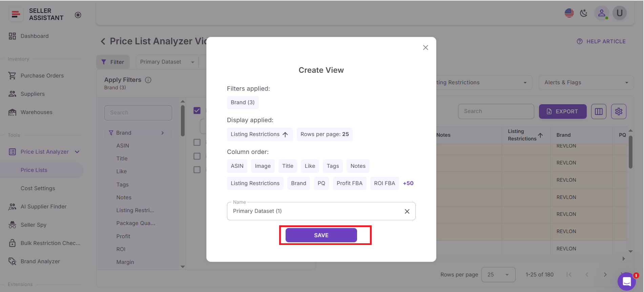Open the US flag marketplace selector

point(569,13)
